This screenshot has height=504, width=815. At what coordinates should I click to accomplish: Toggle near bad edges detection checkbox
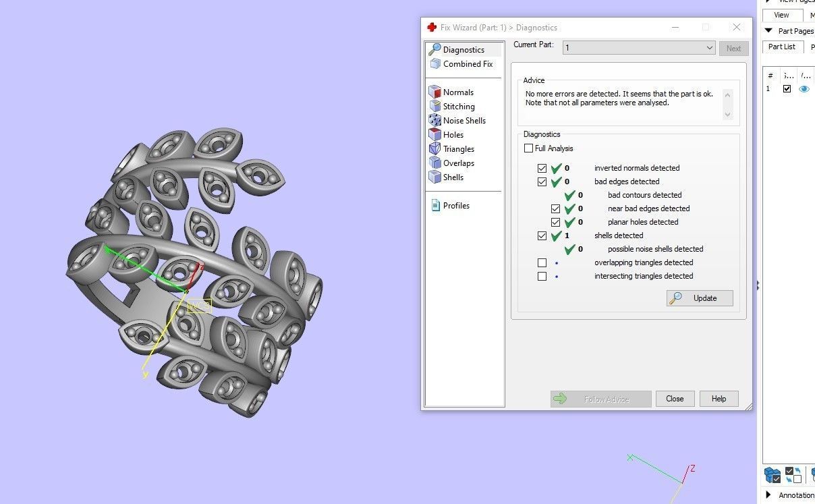pyautogui.click(x=555, y=208)
